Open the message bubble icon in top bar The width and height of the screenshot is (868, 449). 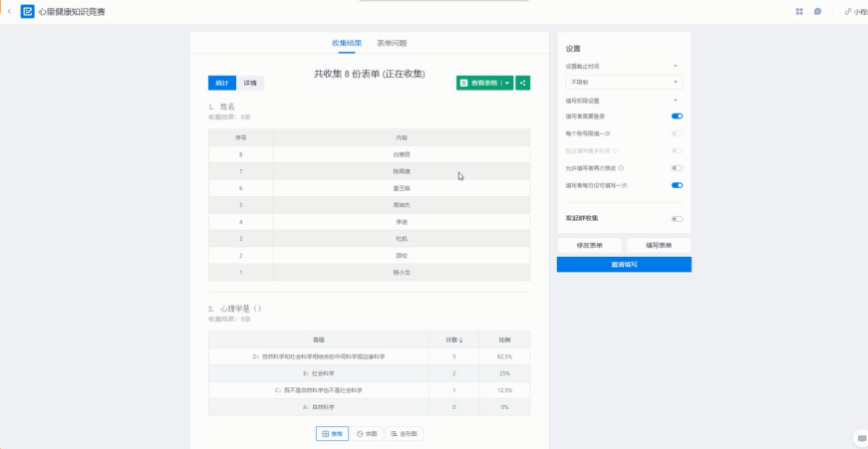tap(817, 12)
